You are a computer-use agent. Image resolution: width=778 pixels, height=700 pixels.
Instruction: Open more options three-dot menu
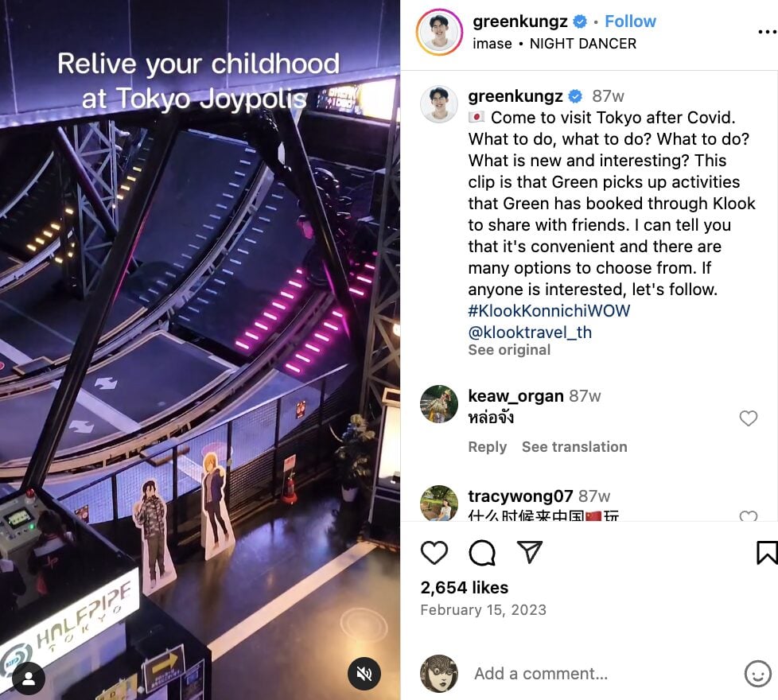pyautogui.click(x=767, y=33)
